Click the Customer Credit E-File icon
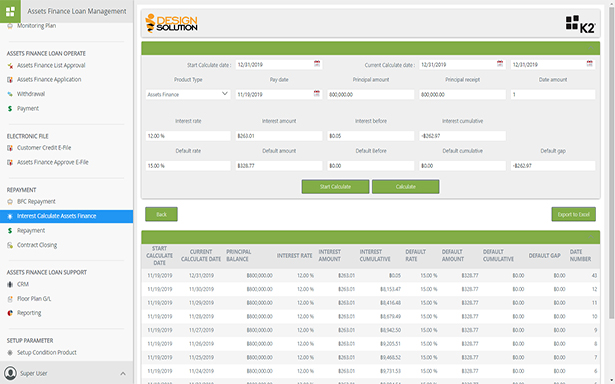Screen dimensions: 615x384 pos(10,148)
